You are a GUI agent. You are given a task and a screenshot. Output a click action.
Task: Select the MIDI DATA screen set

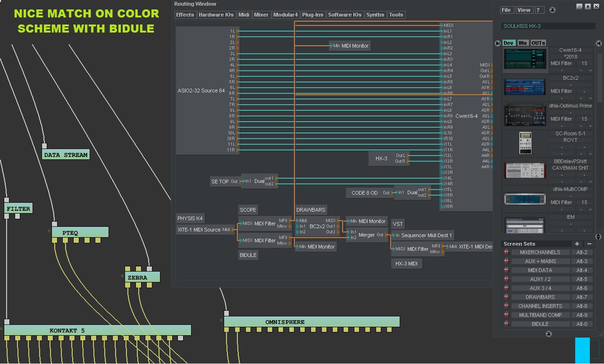click(540, 270)
